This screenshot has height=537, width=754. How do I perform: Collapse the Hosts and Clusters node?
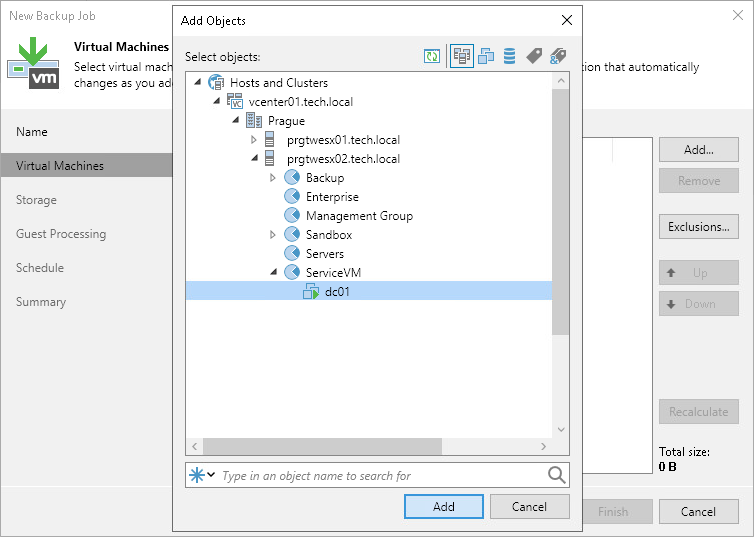click(198, 82)
